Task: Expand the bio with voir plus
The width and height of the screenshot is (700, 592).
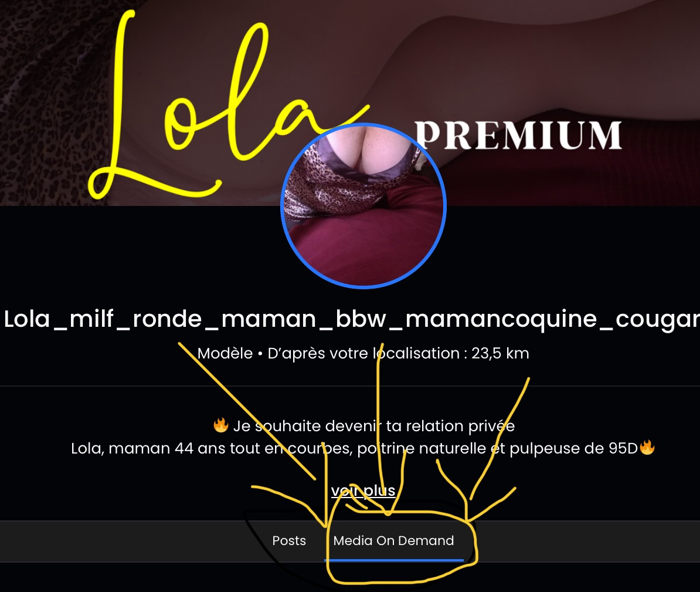Action: coord(363,490)
